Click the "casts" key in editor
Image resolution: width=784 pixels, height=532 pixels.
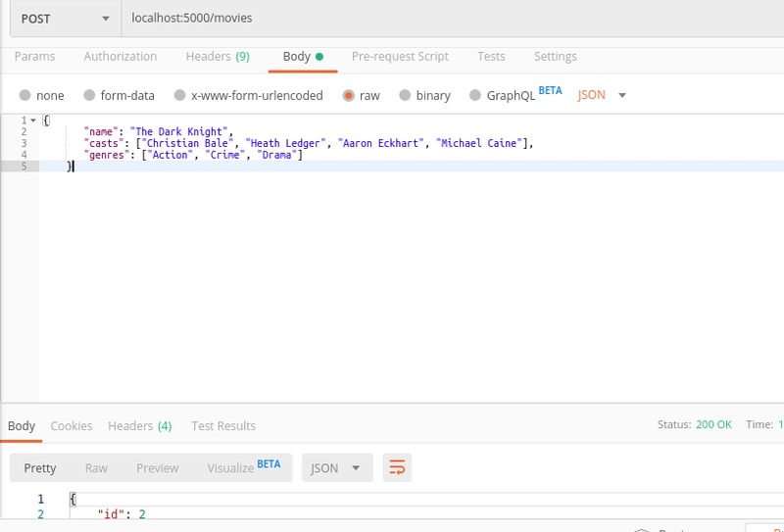click(104, 143)
